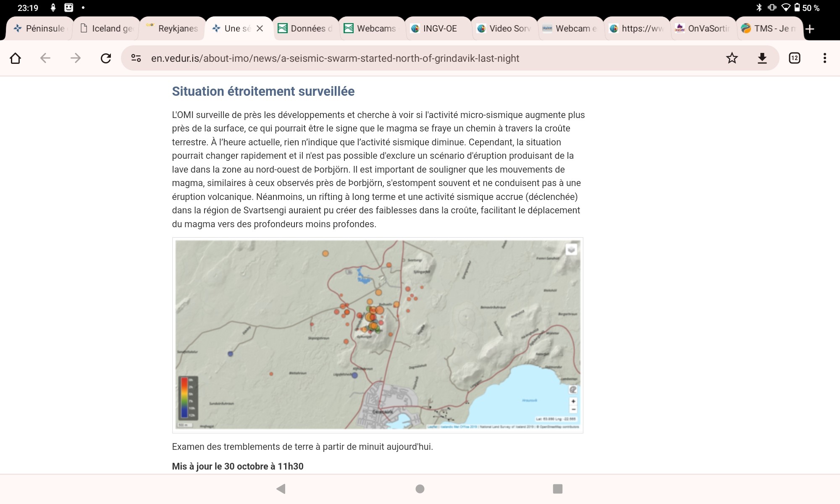Close the active 'Une sé' tab
Viewport: 840px width, 504px height.
(x=260, y=29)
